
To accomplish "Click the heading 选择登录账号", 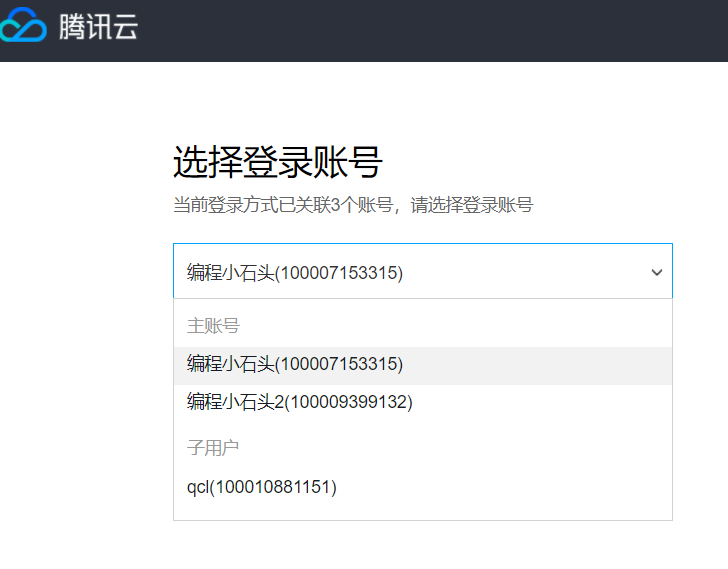I will 278,162.
